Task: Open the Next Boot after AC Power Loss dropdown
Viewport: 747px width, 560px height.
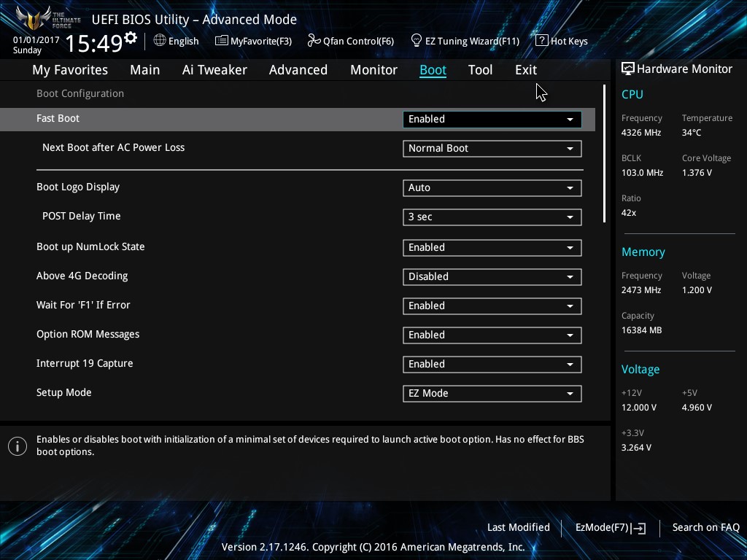Action: click(x=492, y=148)
